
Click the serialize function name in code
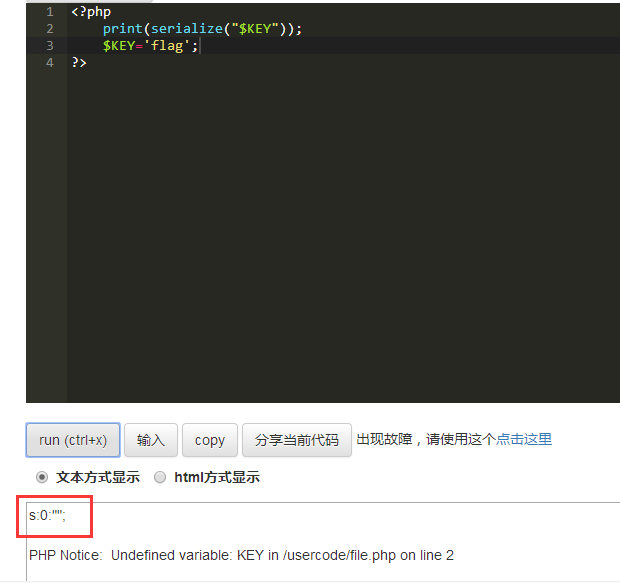(187, 28)
